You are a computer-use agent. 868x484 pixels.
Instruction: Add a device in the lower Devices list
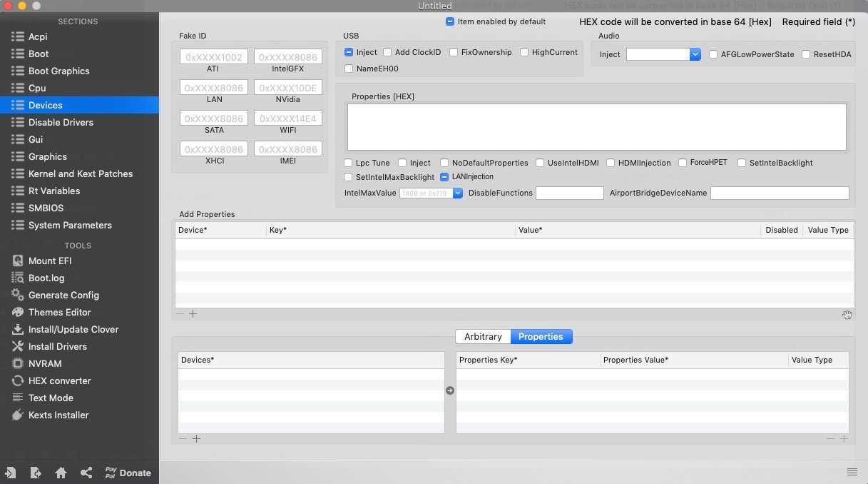coord(197,438)
